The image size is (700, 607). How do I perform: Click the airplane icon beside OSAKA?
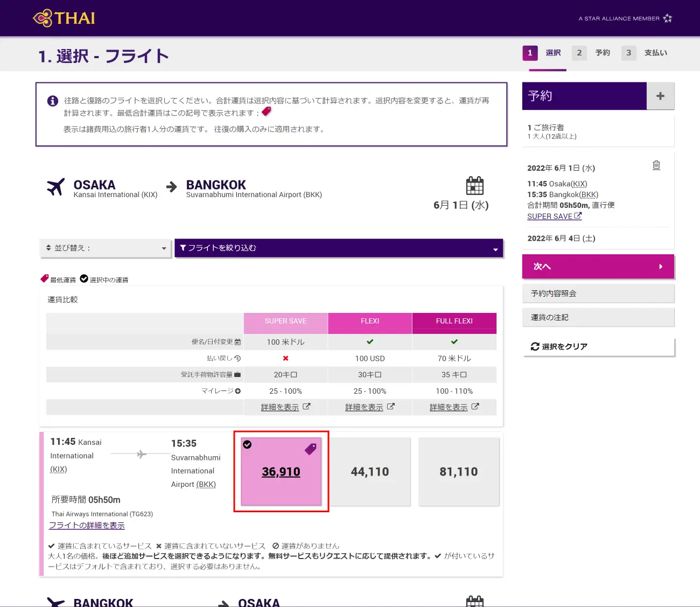click(x=55, y=187)
